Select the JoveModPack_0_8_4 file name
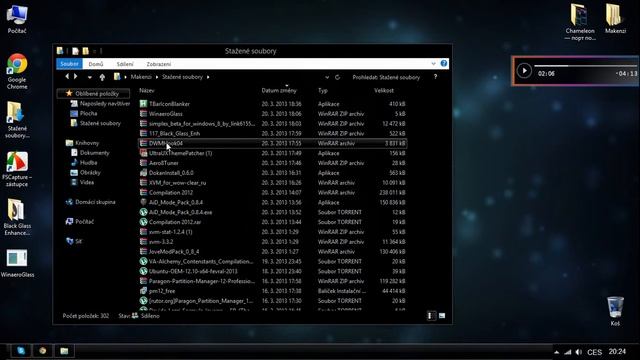Image resolution: width=640 pixels, height=360 pixels. pos(174,251)
